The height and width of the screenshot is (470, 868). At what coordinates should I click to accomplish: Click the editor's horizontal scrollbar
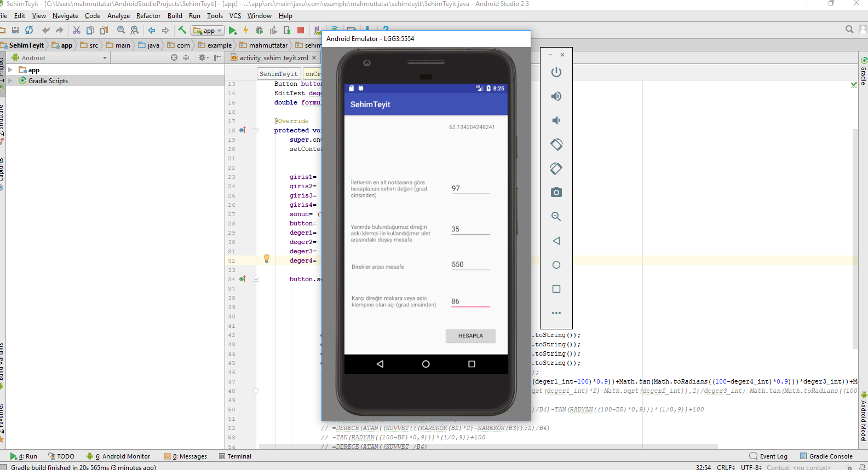point(487,446)
